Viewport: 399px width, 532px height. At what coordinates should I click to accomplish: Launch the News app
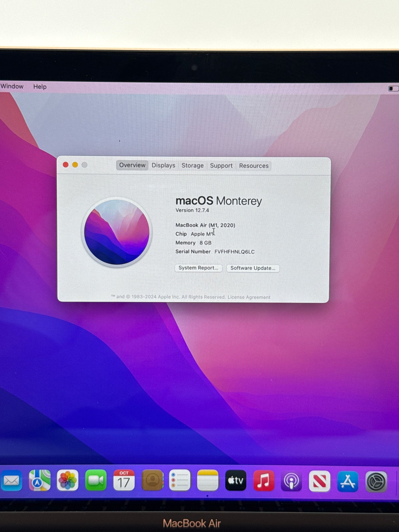[319, 481]
